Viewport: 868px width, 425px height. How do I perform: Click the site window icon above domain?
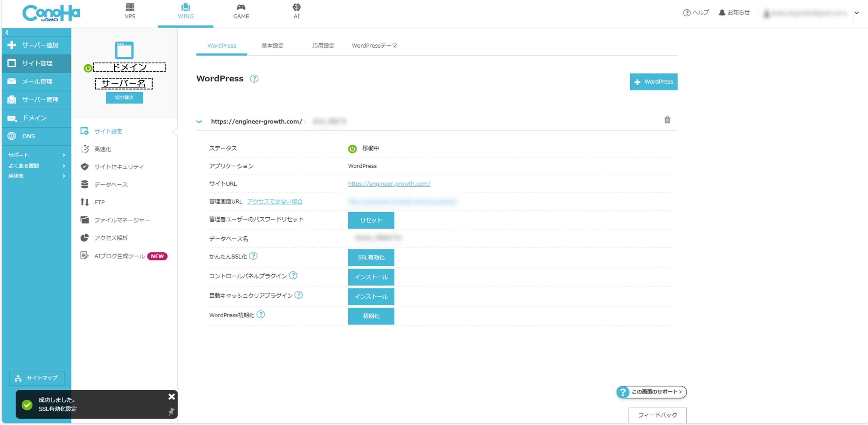click(x=124, y=50)
